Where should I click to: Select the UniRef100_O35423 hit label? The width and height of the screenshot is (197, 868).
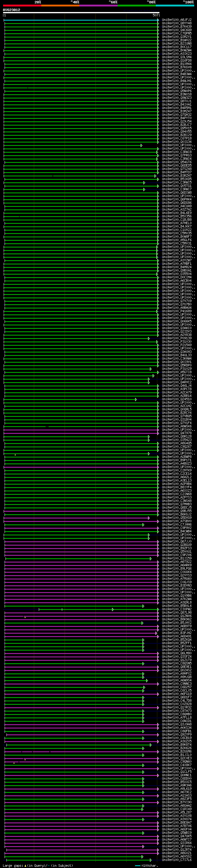tap(177, 440)
